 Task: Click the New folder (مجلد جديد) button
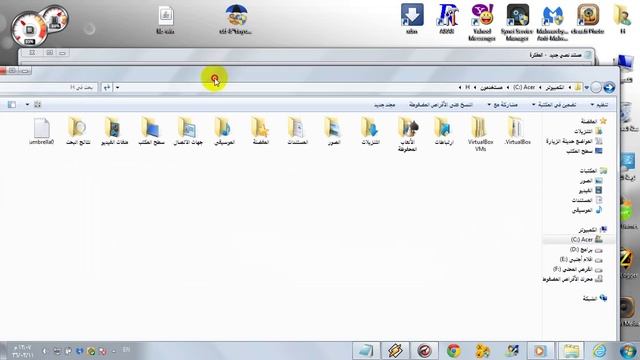pyautogui.click(x=384, y=105)
